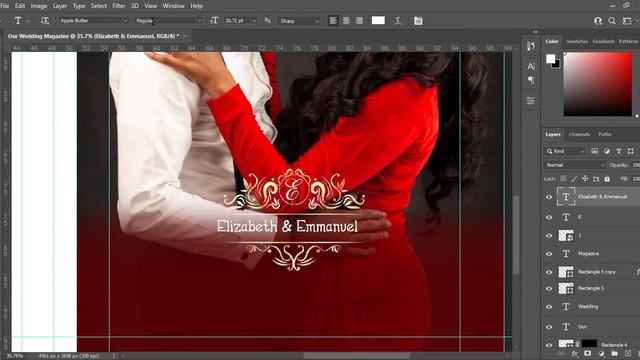
Task: Hide the Rectangle 5 layer
Action: pyautogui.click(x=549, y=289)
